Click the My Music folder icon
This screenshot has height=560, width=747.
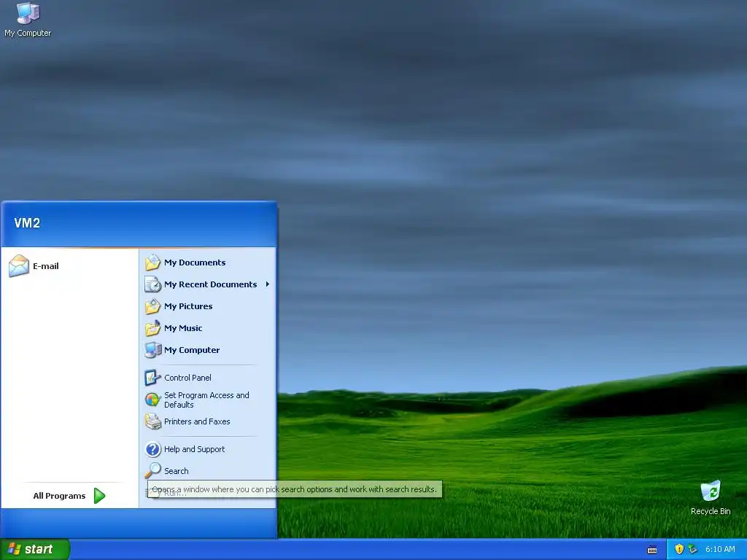[x=152, y=328]
